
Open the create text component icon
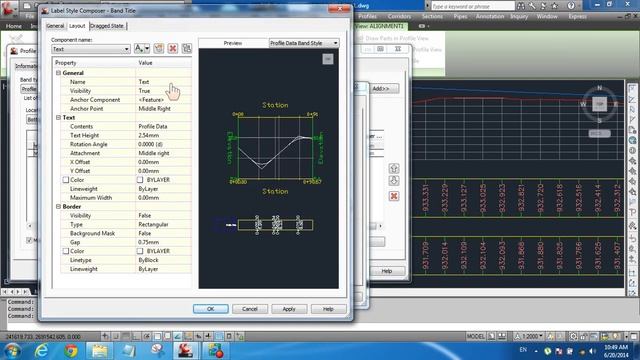click(139, 48)
